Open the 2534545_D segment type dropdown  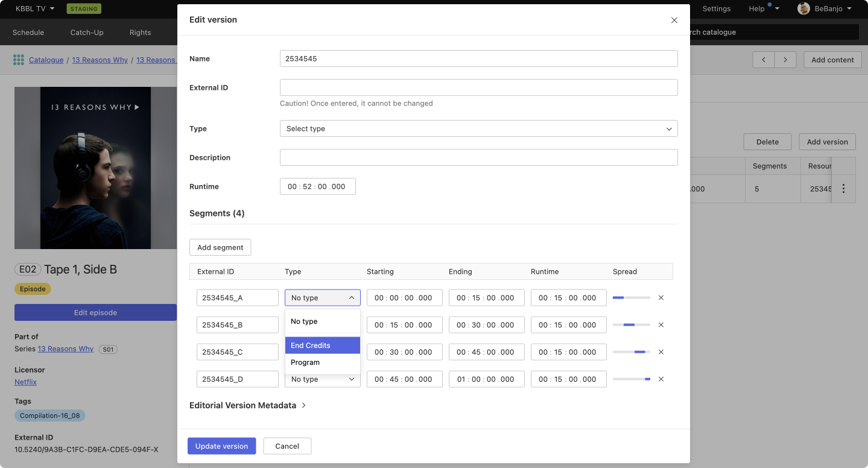323,379
